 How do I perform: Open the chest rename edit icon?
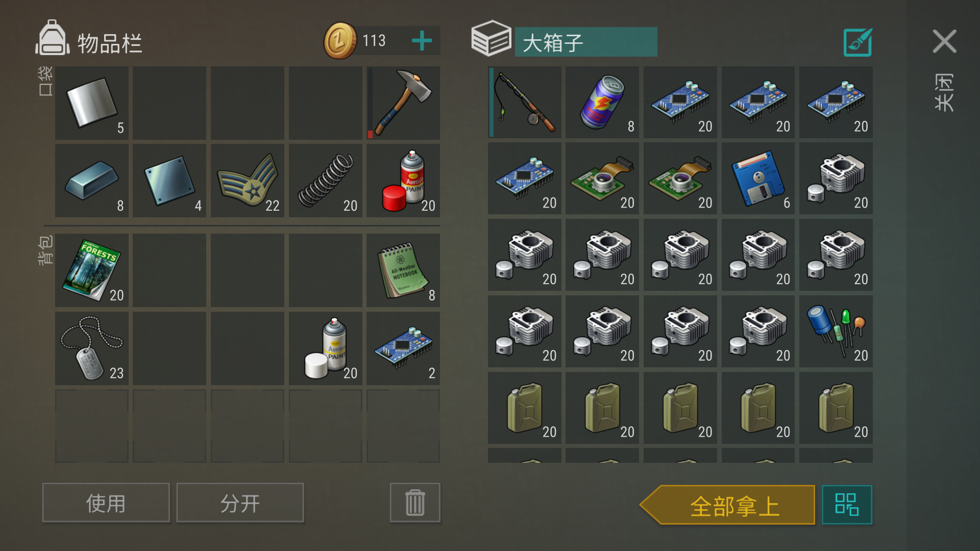coord(858,42)
